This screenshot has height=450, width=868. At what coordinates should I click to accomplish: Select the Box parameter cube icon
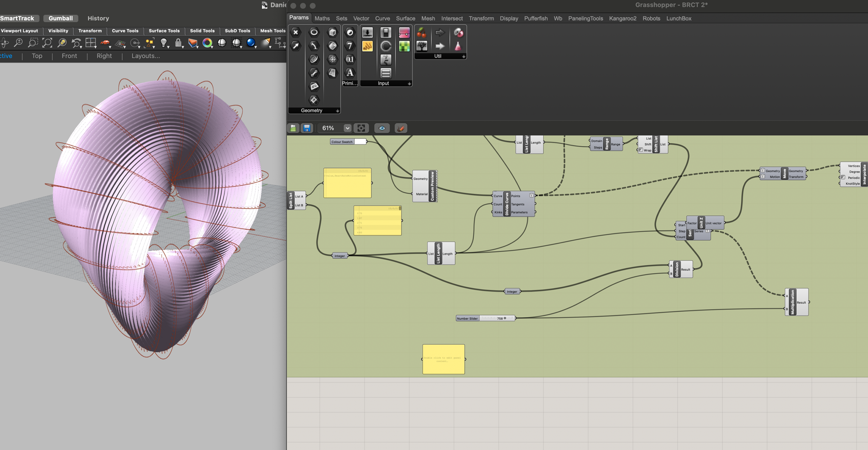coord(332,32)
